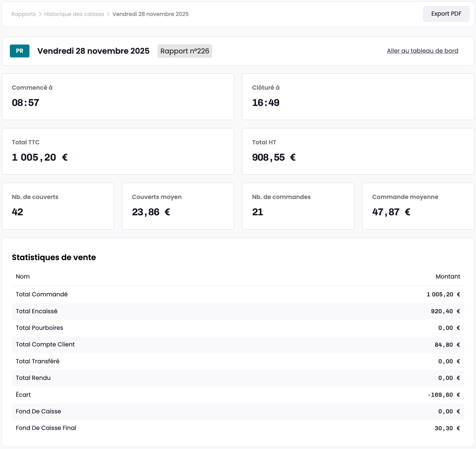Click the Rapport n°226 badge
476x449 pixels.
[185, 51]
